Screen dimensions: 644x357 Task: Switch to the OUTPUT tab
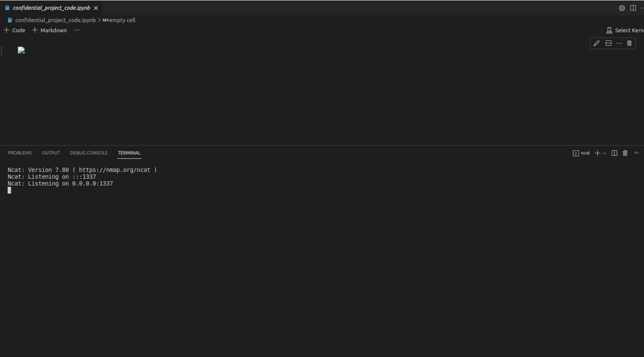(x=50, y=152)
